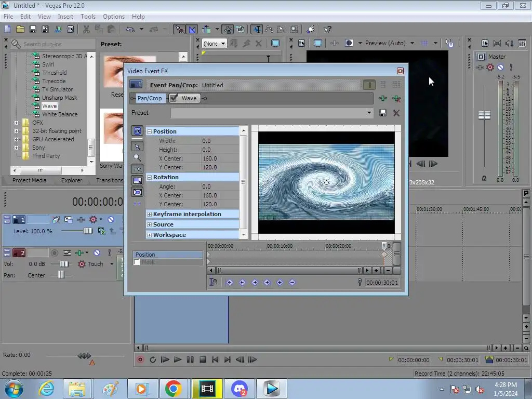This screenshot has width=532, height=399.
Task: Click the Size About Center icon in Pan/Crop
Action: tap(137, 192)
